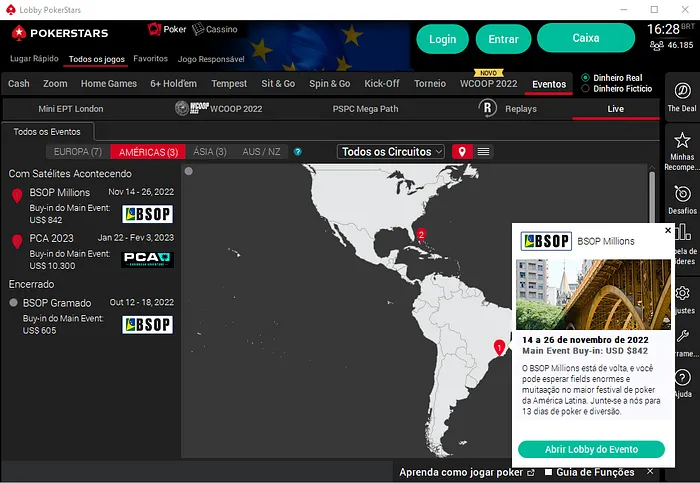Click the players online count icon
The width and height of the screenshot is (700, 483).
tap(656, 45)
